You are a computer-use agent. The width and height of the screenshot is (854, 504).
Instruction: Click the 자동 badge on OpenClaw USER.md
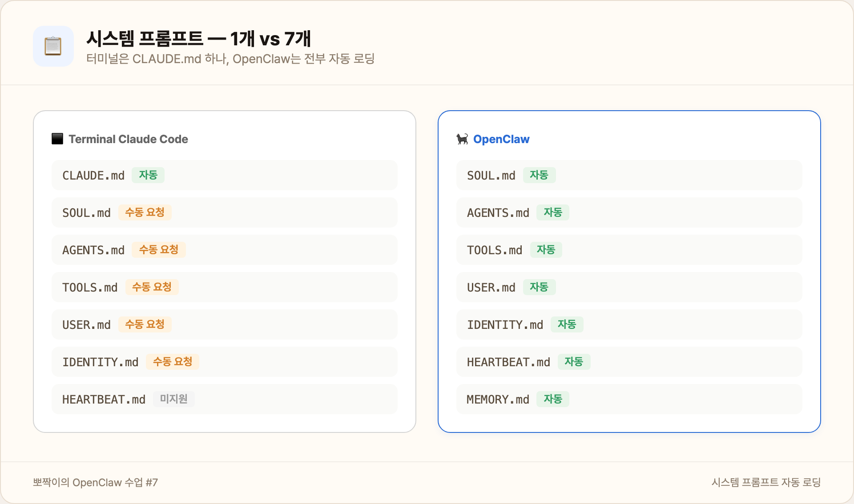pos(540,287)
